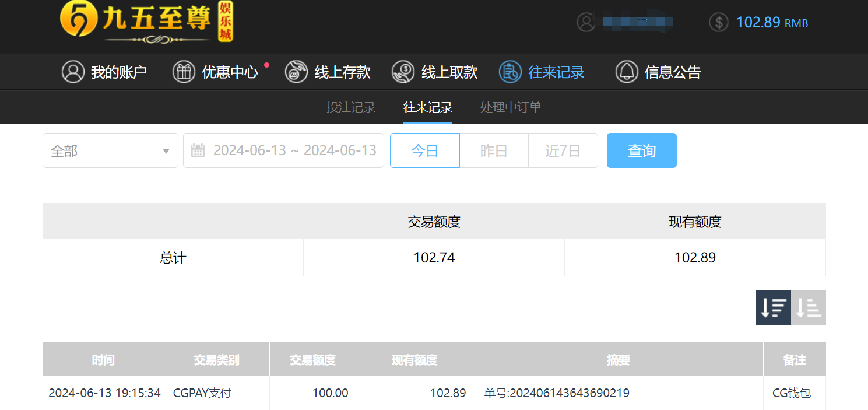The height and width of the screenshot is (410, 868).
Task: Open the 线上取款 withdrawal icon
Action: 403,72
